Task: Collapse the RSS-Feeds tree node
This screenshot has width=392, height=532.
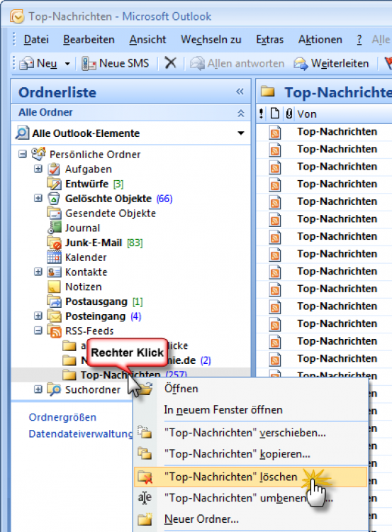Action: point(38,331)
